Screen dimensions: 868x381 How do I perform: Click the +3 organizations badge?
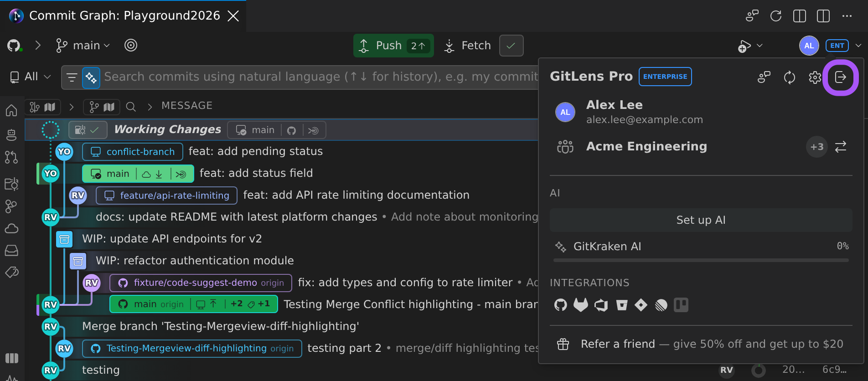click(x=816, y=147)
